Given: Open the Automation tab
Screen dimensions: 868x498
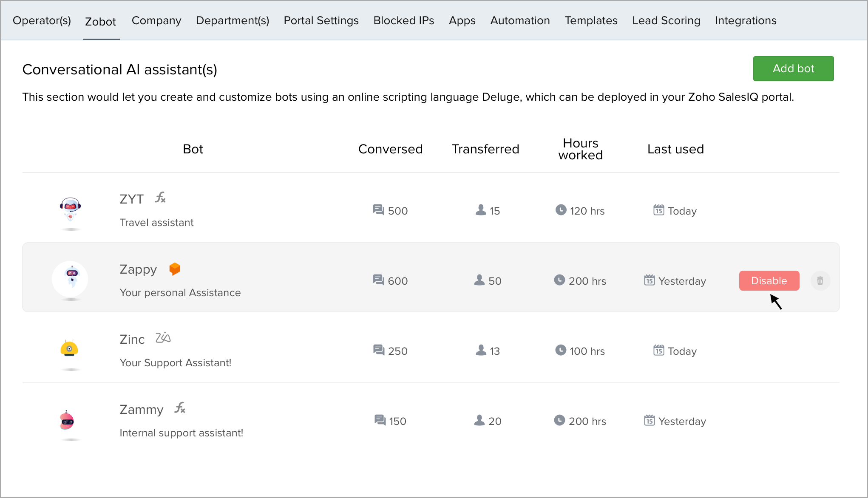Looking at the screenshot, I should pyautogui.click(x=520, y=20).
